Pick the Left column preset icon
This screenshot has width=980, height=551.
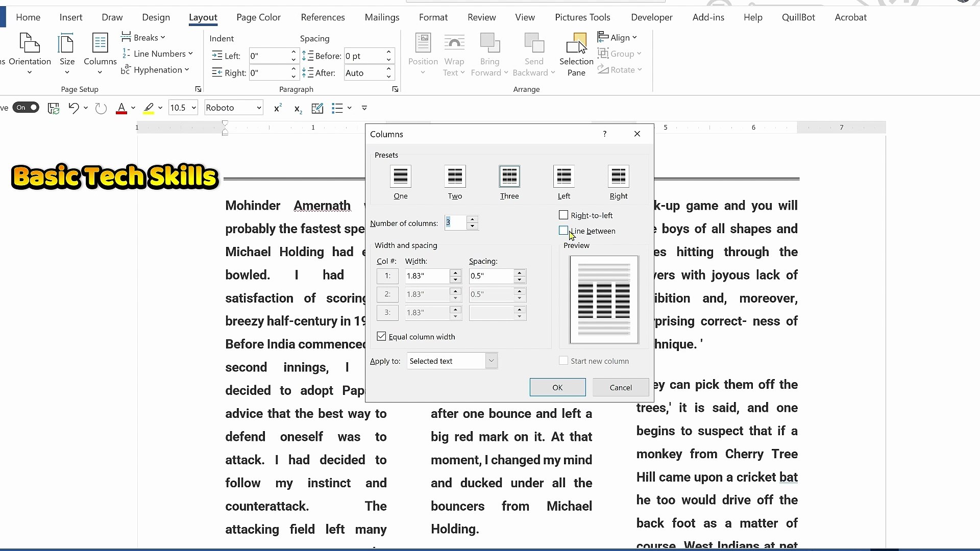point(563,177)
